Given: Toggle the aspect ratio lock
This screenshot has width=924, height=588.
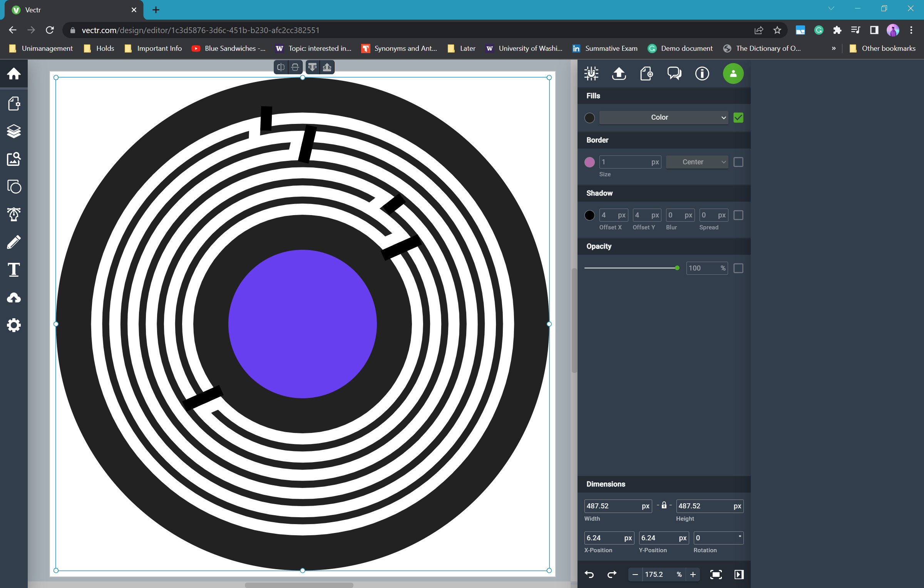Looking at the screenshot, I should tap(664, 505).
